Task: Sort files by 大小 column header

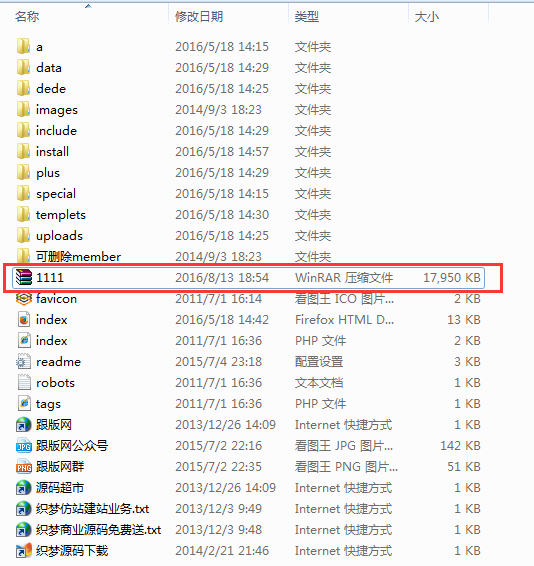Action: (427, 17)
